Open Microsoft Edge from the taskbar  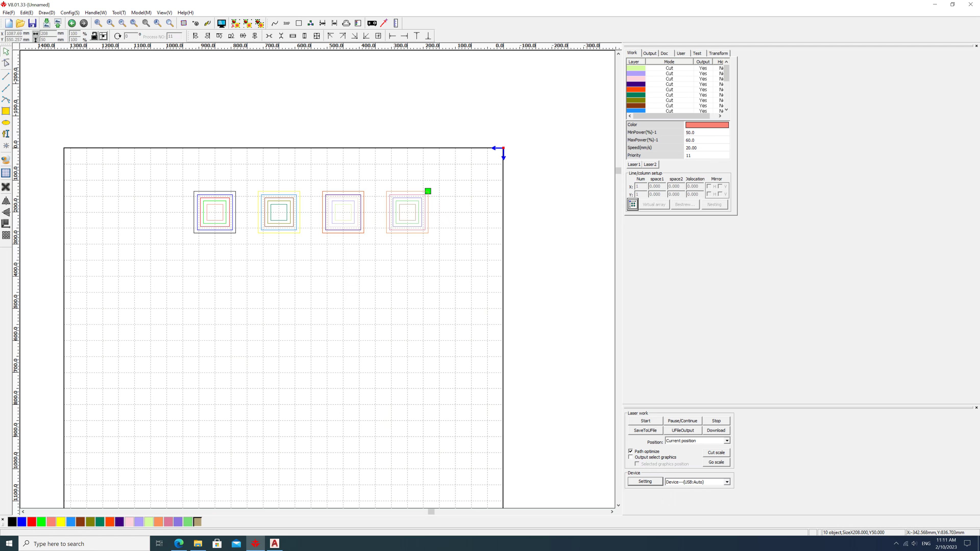click(x=179, y=543)
